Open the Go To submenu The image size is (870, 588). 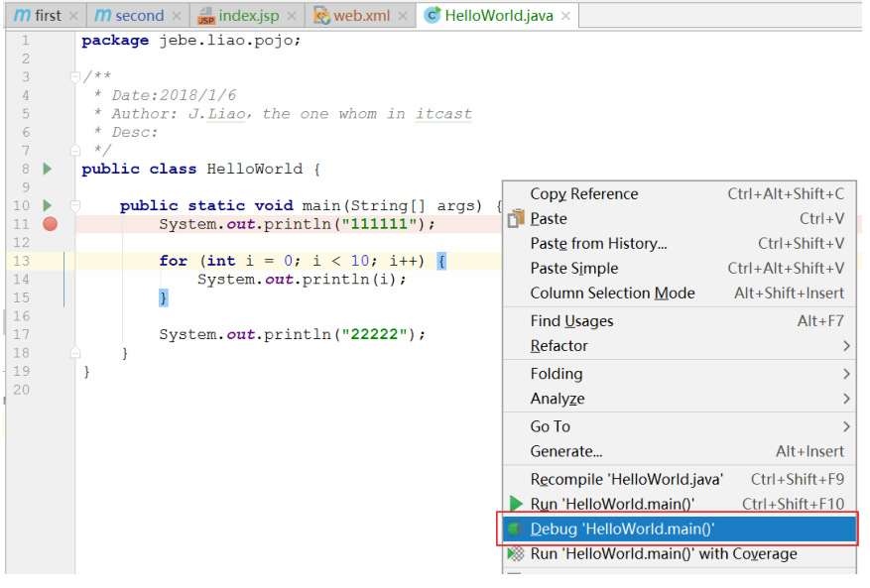(x=680, y=426)
